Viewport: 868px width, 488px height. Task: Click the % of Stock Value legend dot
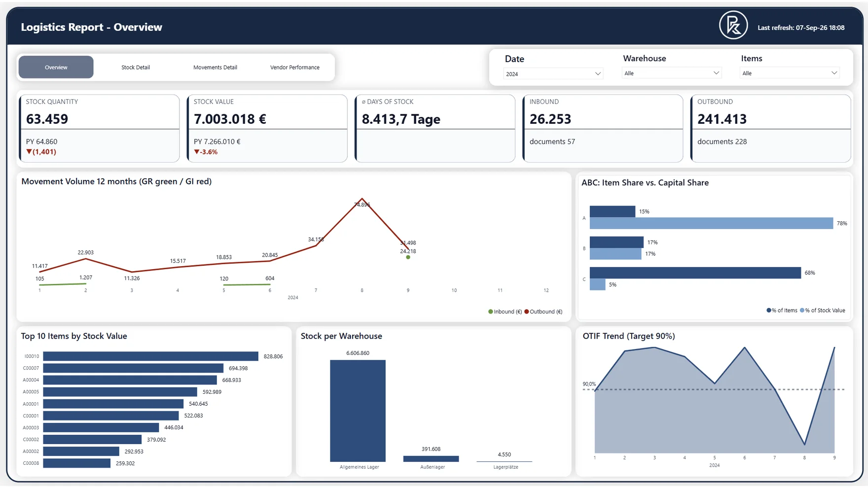click(x=802, y=311)
